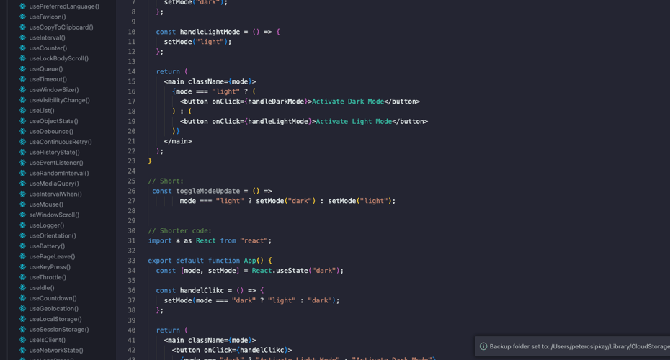
Task: Click the React icon beside useList()
Action: point(23,110)
